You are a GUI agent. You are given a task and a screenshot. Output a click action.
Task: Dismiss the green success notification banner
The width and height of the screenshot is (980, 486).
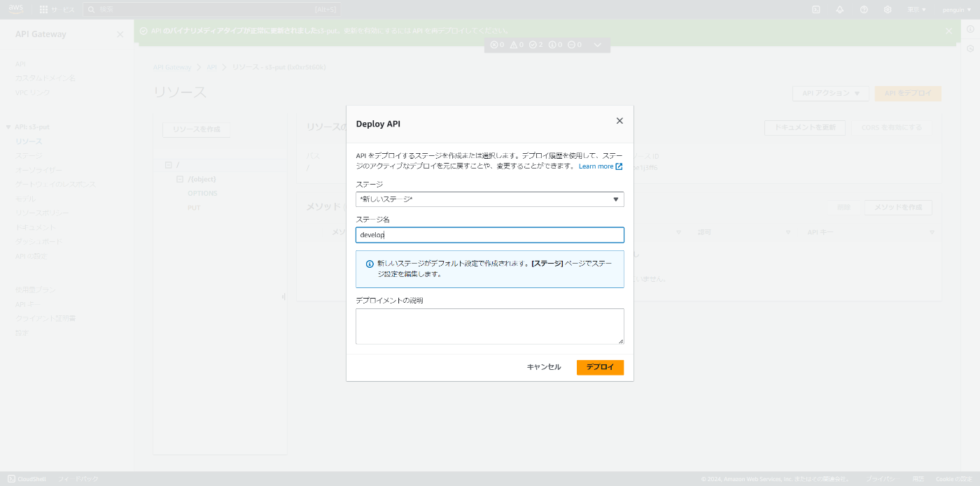point(949,31)
